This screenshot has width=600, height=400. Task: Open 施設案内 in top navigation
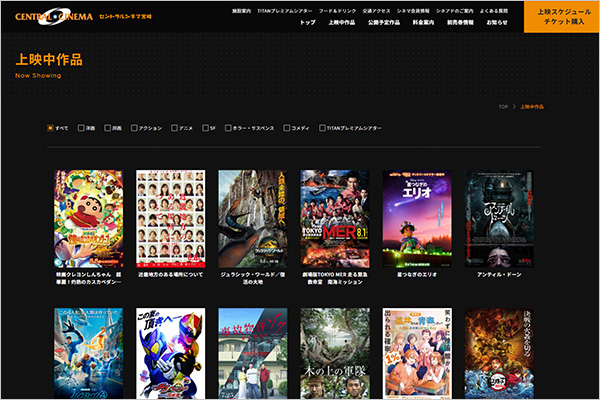tap(241, 11)
